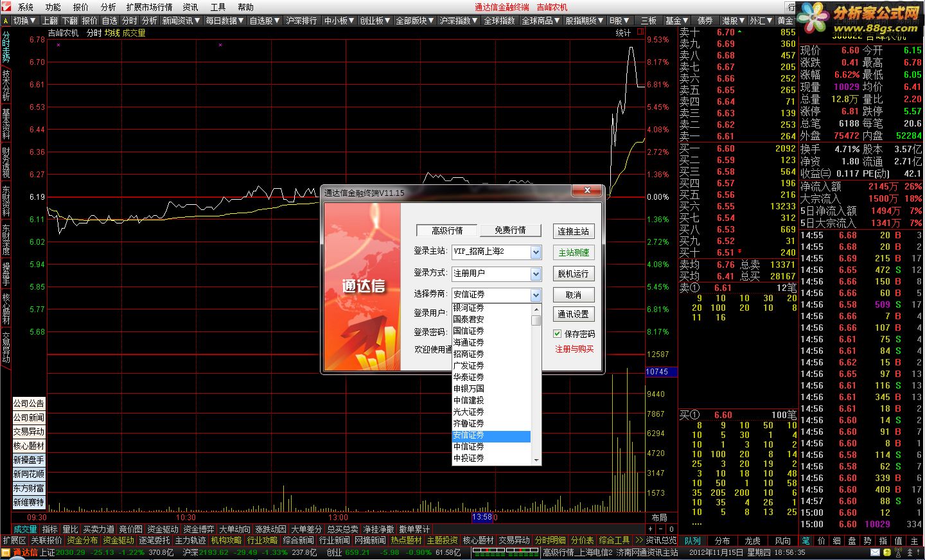Screen dimensions: 925x560
Task: Switch to 高级行情 login mode
Action: tap(447, 231)
